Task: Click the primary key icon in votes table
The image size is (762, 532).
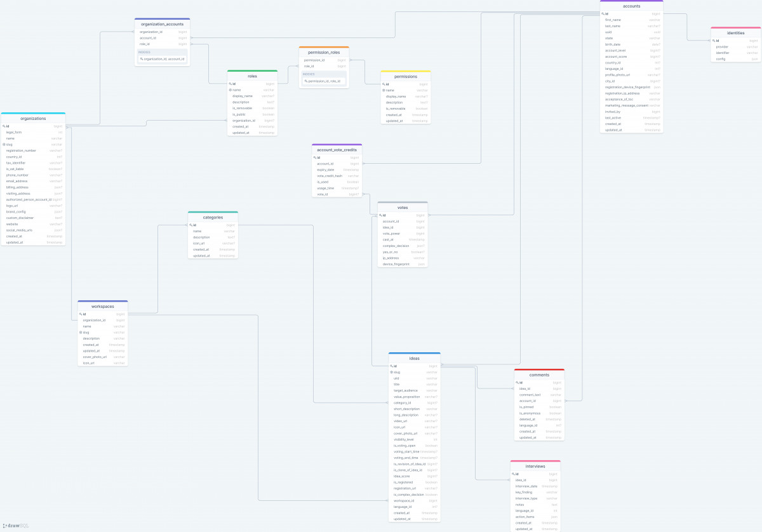Action: click(380, 215)
